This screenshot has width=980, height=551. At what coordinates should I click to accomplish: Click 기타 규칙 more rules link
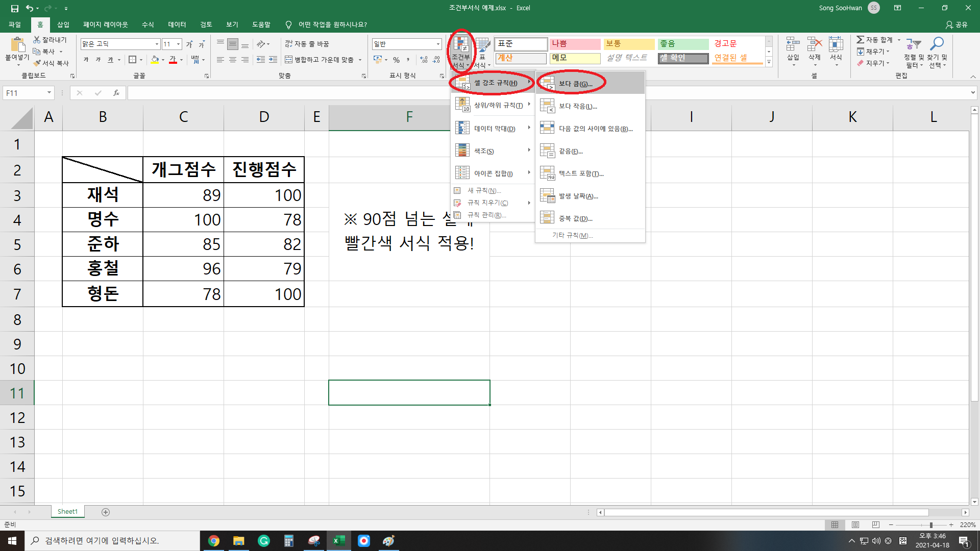572,235
